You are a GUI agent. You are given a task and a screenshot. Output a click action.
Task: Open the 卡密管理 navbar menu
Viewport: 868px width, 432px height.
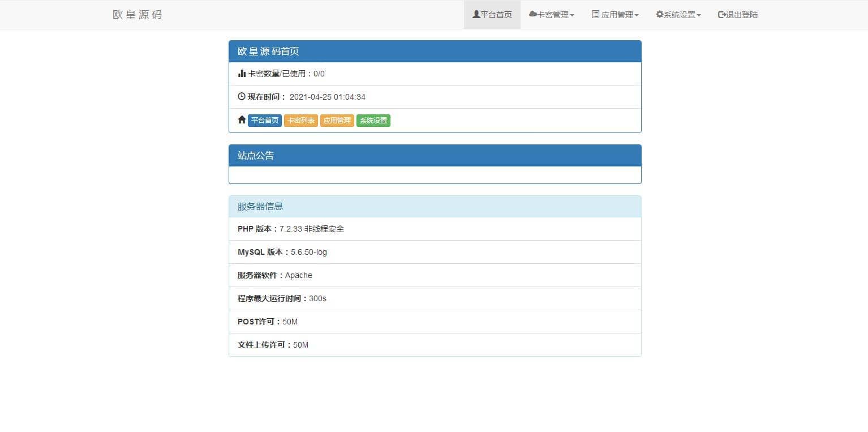coord(552,15)
